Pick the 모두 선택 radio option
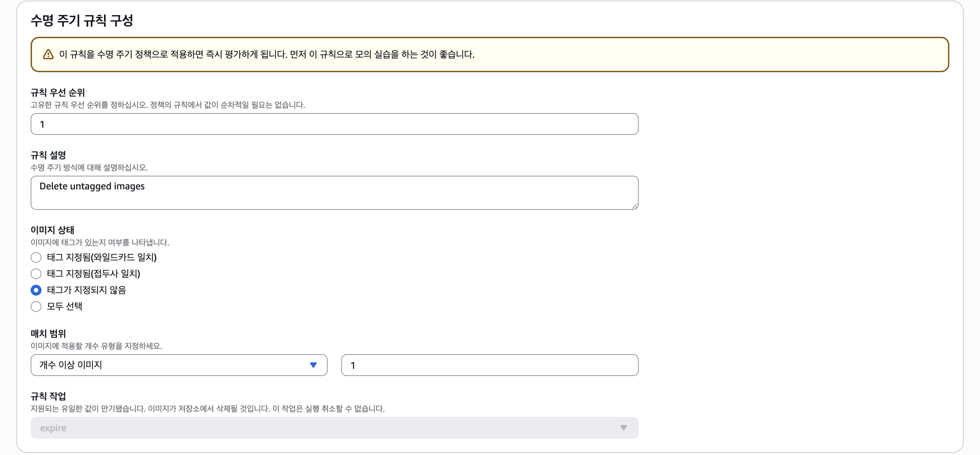The height and width of the screenshot is (455, 980). 36,307
